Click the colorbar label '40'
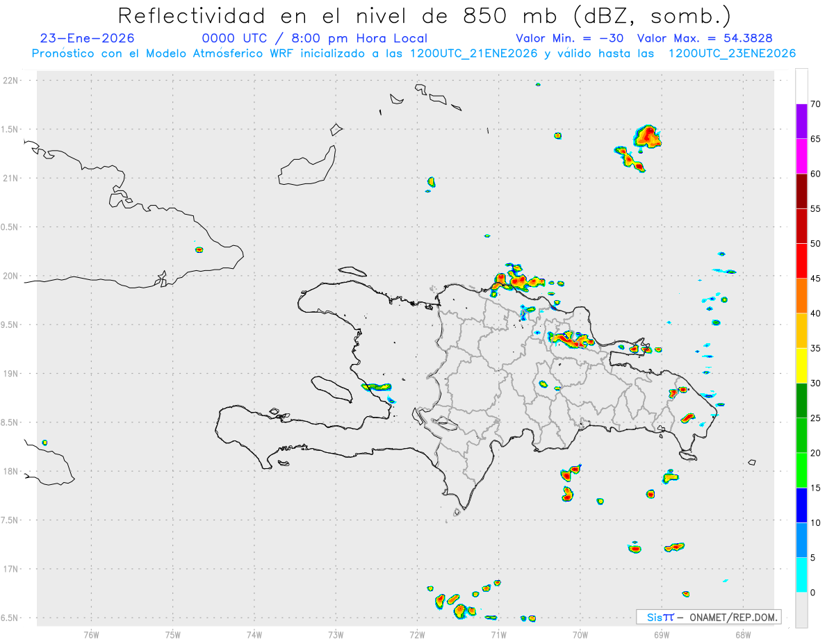 [815, 313]
